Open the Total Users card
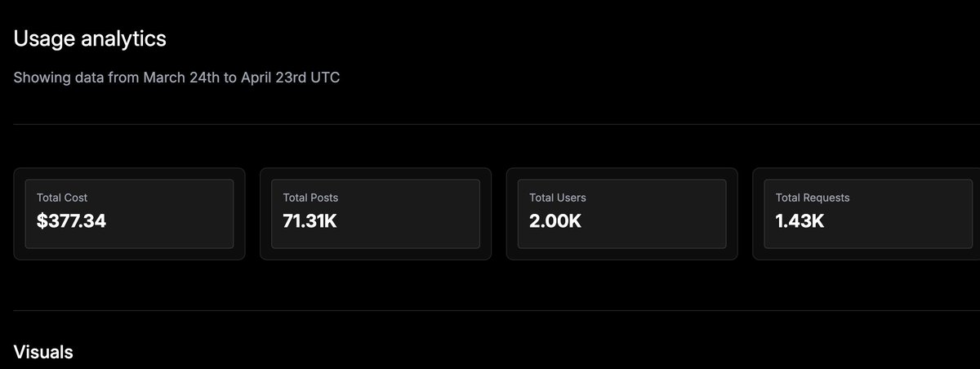 pyautogui.click(x=622, y=214)
